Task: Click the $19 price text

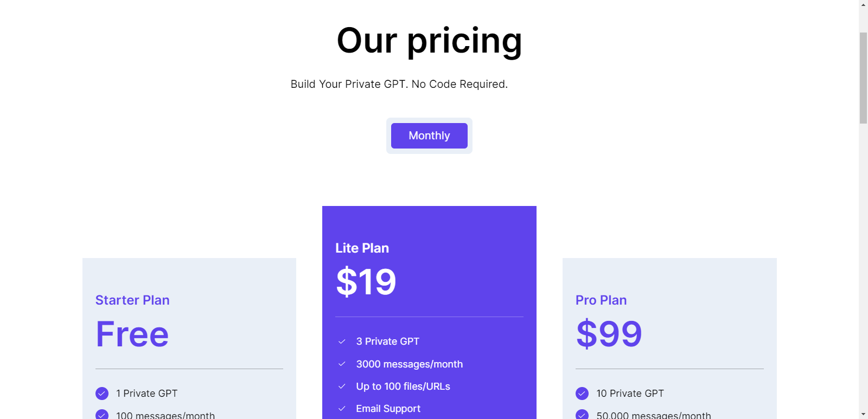Action: coord(366,282)
